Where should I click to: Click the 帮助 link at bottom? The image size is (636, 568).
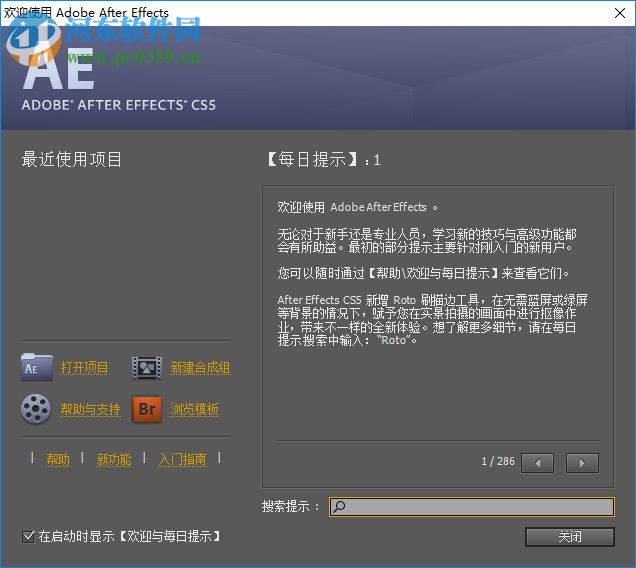(58, 459)
